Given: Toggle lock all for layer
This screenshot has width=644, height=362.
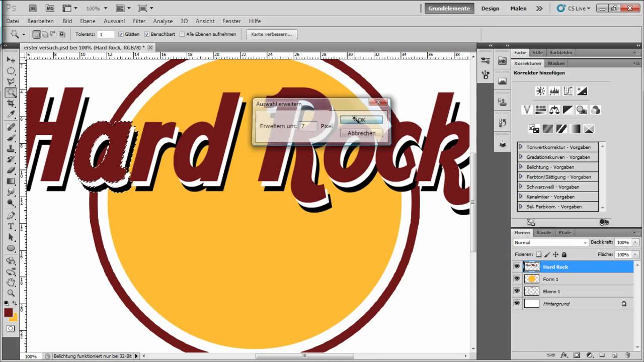Looking at the screenshot, I should click(x=564, y=254).
